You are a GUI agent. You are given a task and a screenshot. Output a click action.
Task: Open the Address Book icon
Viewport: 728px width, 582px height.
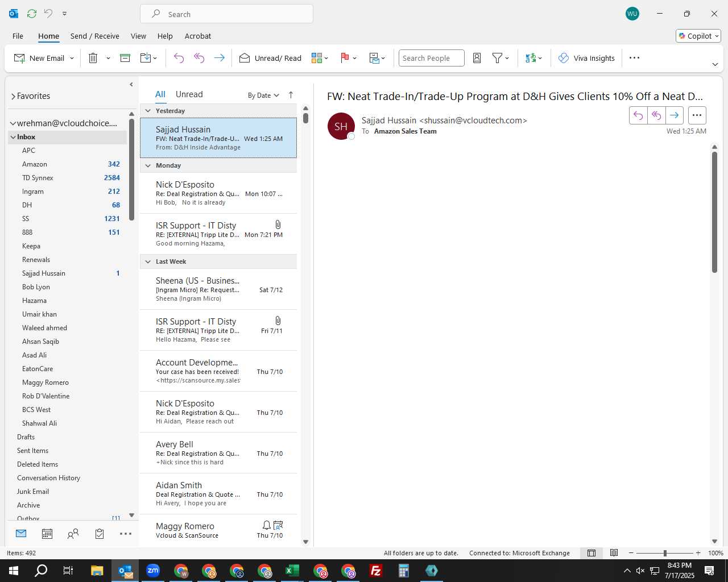pos(477,58)
